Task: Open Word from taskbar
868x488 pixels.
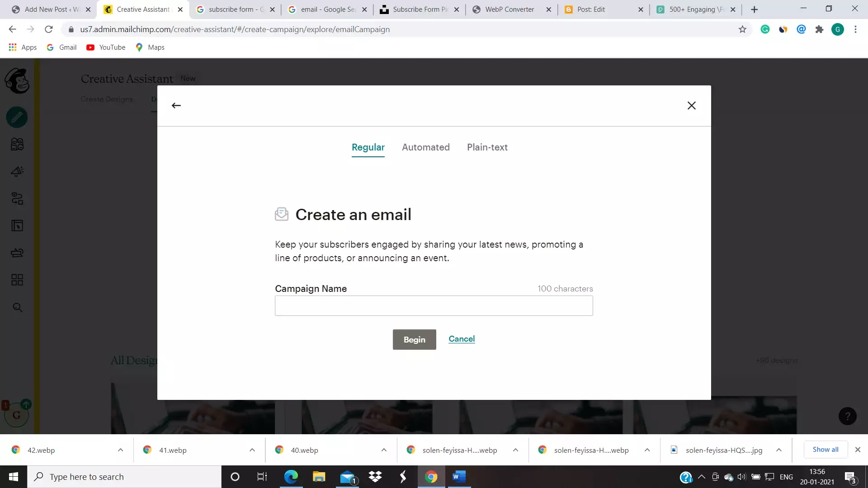Action: pos(459,477)
